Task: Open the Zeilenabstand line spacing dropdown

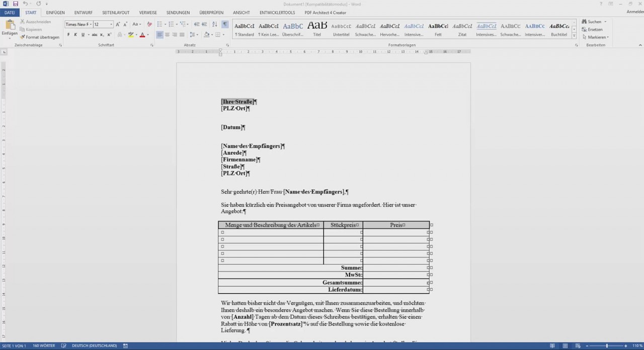Action: [x=194, y=35]
